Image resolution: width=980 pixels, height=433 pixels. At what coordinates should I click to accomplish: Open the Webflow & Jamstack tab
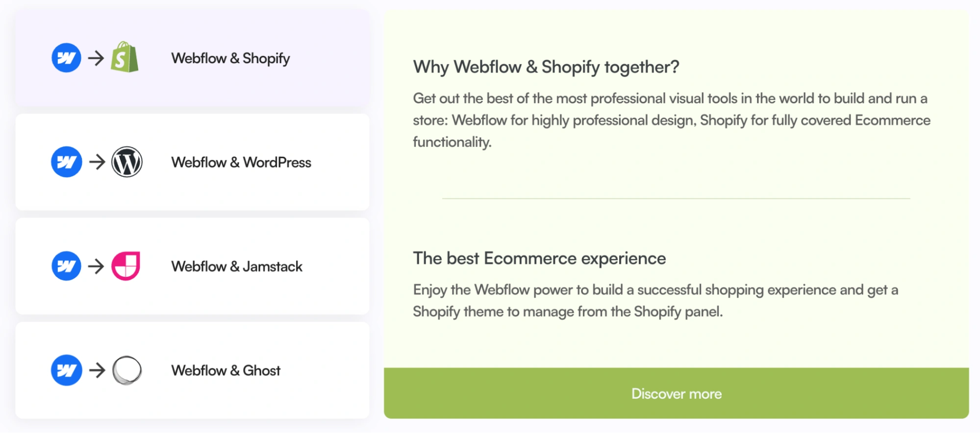(192, 266)
